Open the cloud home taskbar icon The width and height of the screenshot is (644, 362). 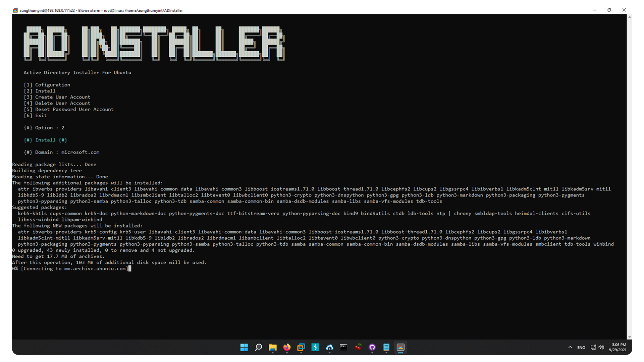pyautogui.click(x=329, y=347)
